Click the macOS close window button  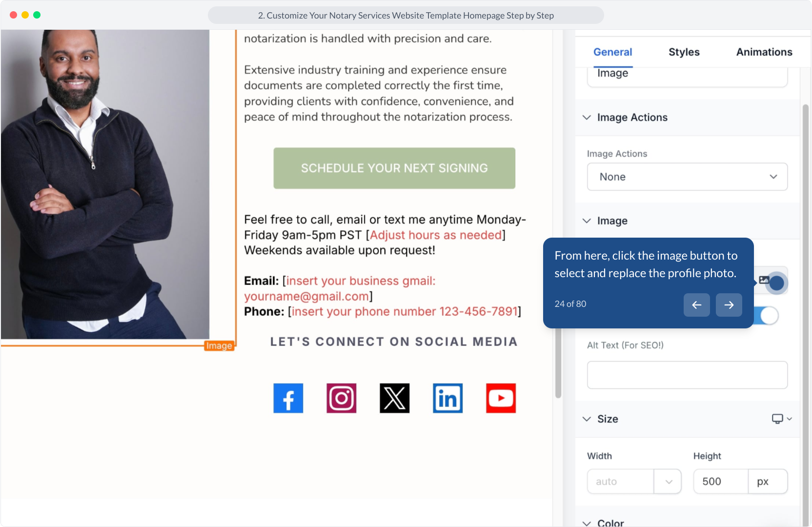pos(14,15)
